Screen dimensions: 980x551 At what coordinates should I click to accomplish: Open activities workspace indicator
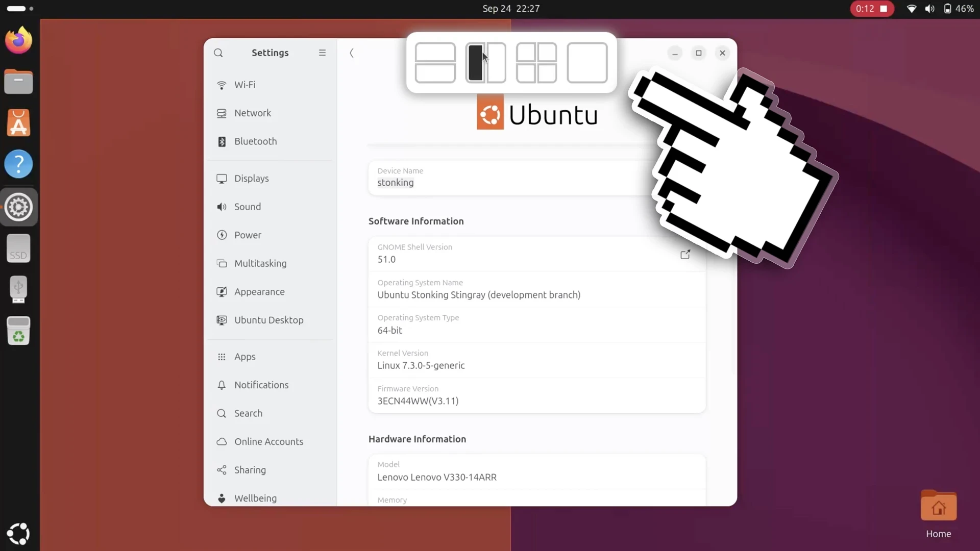[x=20, y=9]
